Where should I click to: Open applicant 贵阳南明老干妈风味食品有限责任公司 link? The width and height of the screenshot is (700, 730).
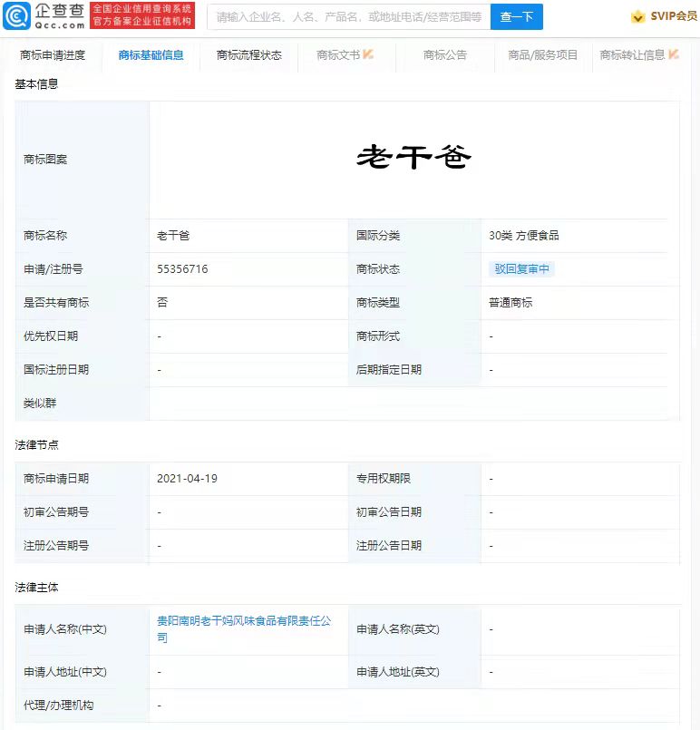click(244, 629)
